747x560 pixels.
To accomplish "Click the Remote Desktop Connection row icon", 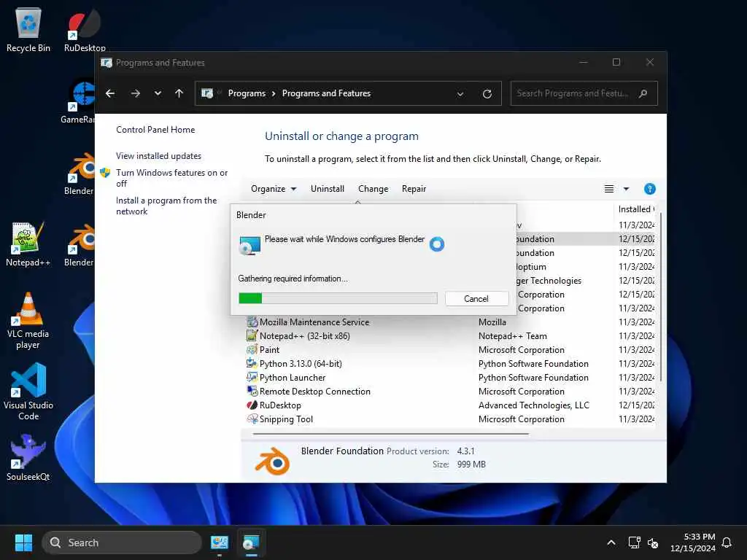I will click(252, 391).
